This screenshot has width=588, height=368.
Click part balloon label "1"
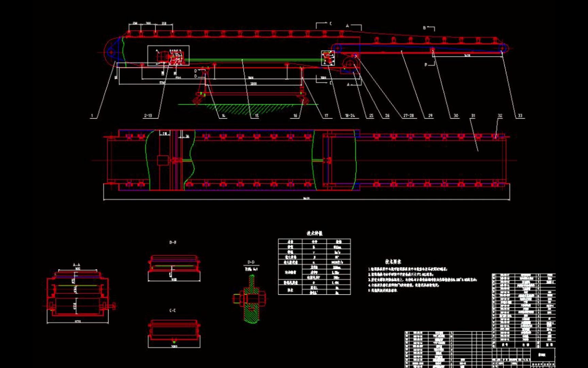tap(92, 116)
